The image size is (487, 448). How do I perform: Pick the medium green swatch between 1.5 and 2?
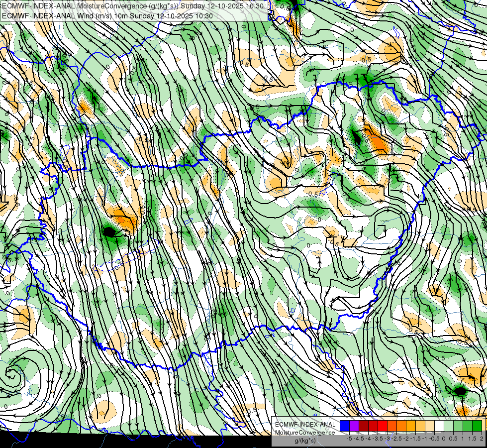click(468, 426)
